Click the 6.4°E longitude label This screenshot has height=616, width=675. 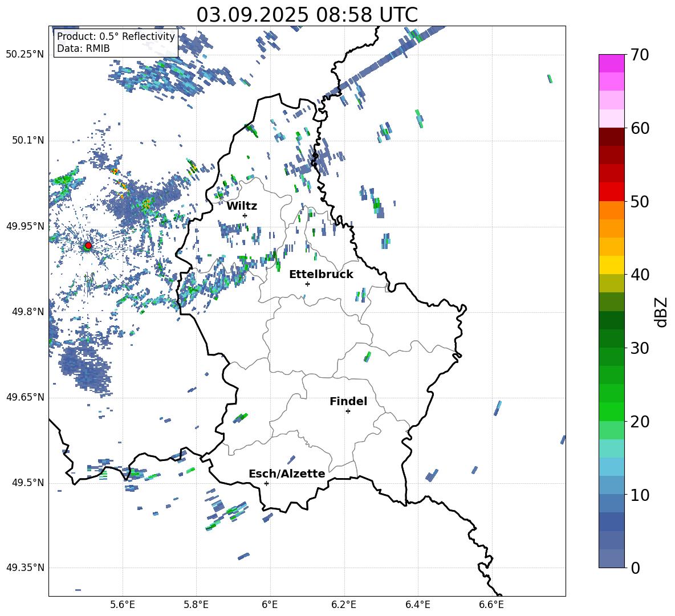[x=417, y=605]
